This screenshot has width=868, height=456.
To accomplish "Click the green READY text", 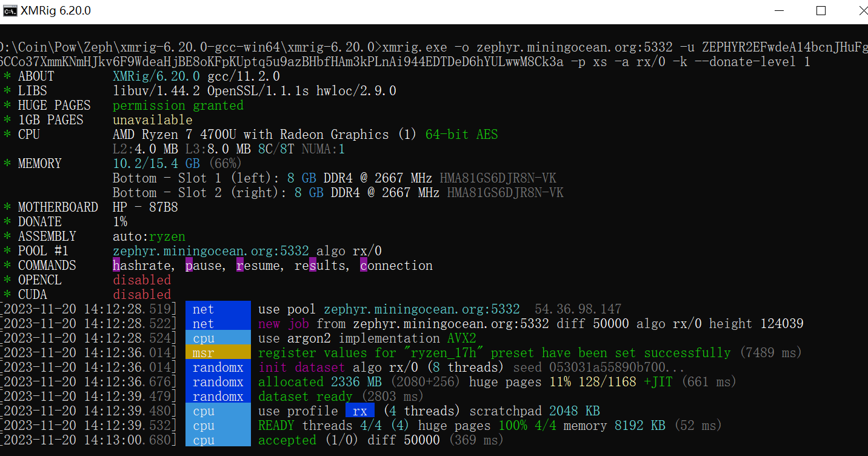I will pyautogui.click(x=276, y=426).
